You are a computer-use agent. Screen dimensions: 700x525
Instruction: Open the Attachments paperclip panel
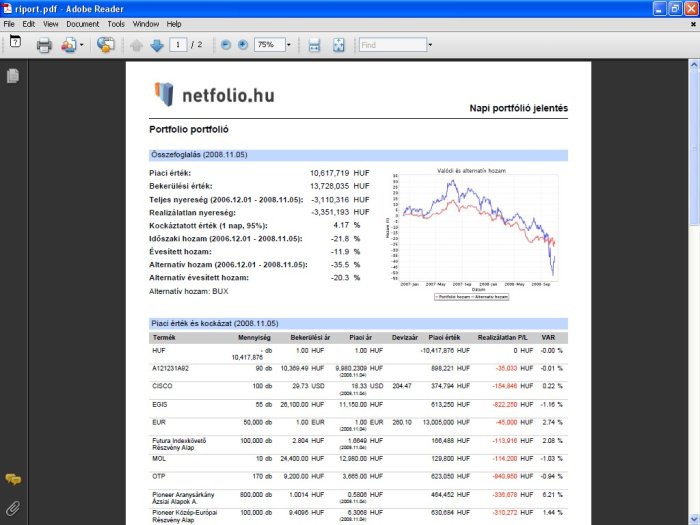tap(13, 508)
